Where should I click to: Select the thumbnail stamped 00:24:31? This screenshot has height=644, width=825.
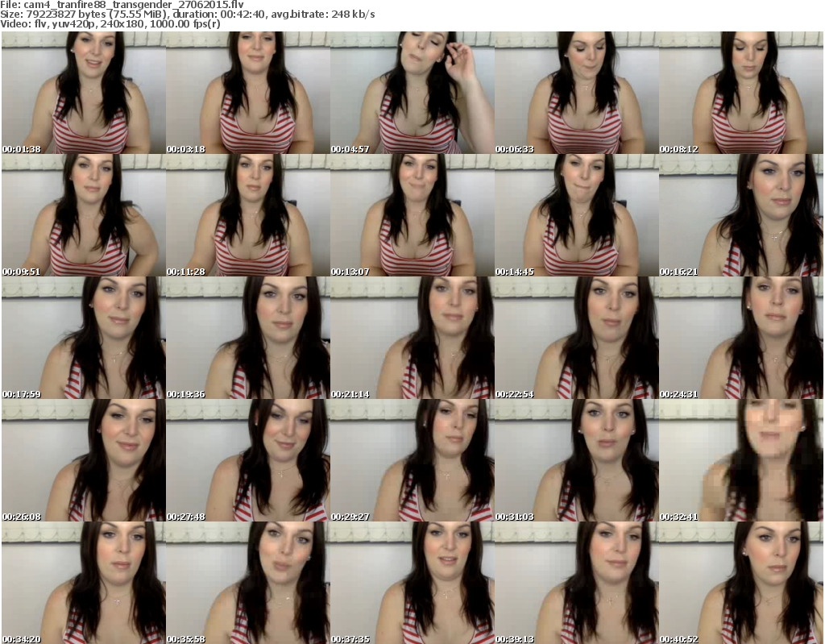pyautogui.click(x=741, y=338)
